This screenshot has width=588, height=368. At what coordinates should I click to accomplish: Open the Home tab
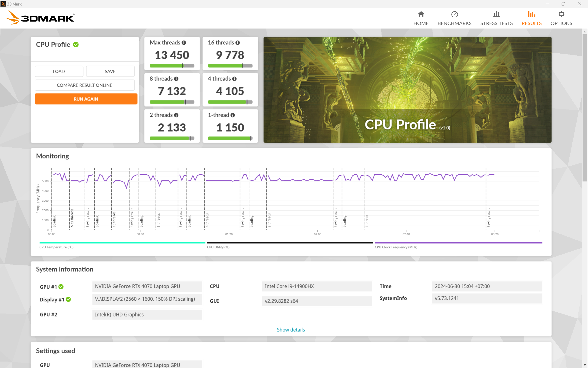pos(421,18)
